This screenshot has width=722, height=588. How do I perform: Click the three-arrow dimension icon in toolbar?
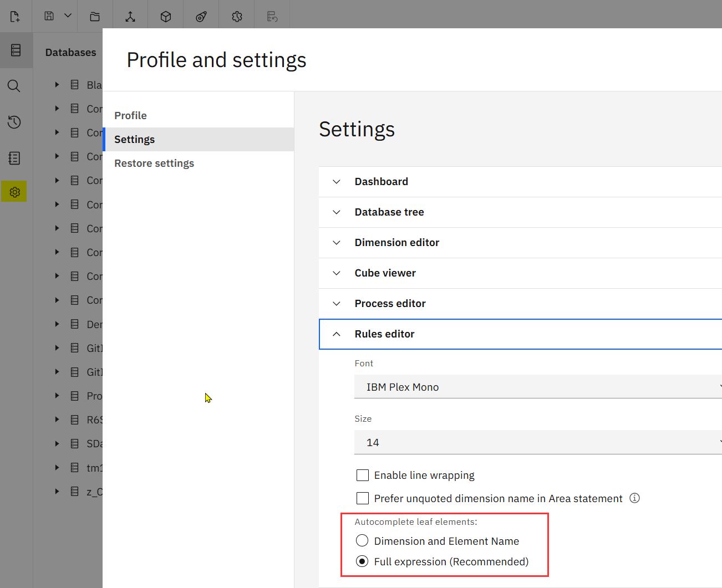coord(130,16)
